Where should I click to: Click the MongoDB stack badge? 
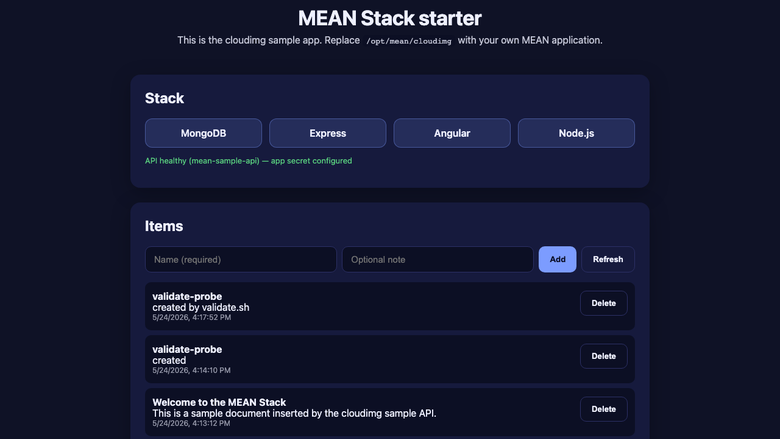[x=203, y=133]
